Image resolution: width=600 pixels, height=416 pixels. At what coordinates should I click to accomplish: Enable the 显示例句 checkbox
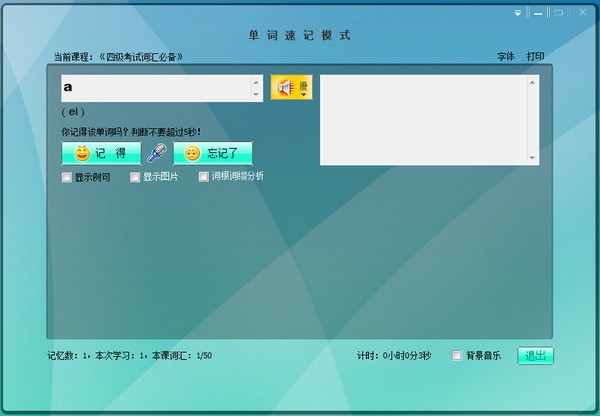click(67, 177)
